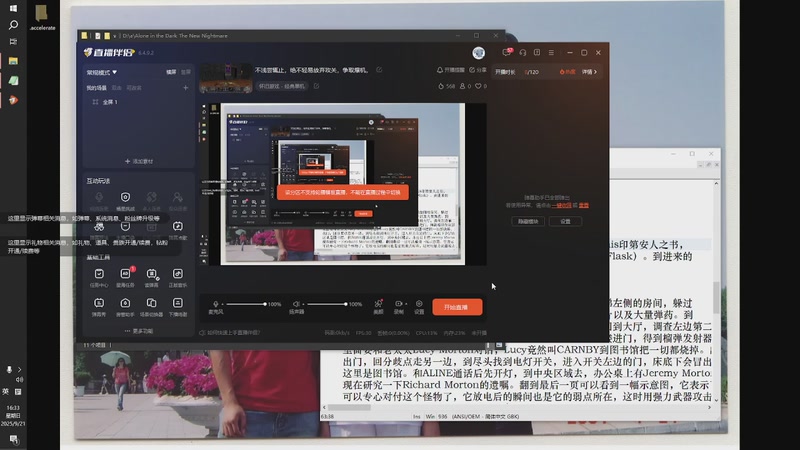
Task: Switch to 竖屏 portrait tab
Action: 186,72
